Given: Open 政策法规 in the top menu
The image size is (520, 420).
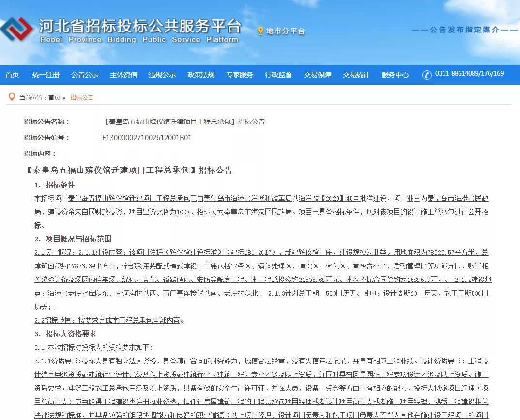Looking at the screenshot, I should click(x=201, y=75).
